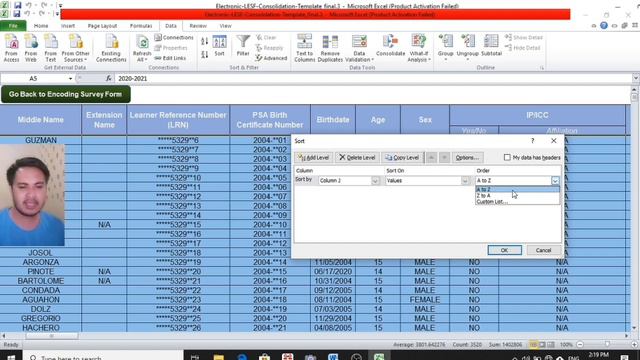This screenshot has height=360, width=640.
Task: Open the Refresh All dropdown
Action: pos(142,48)
